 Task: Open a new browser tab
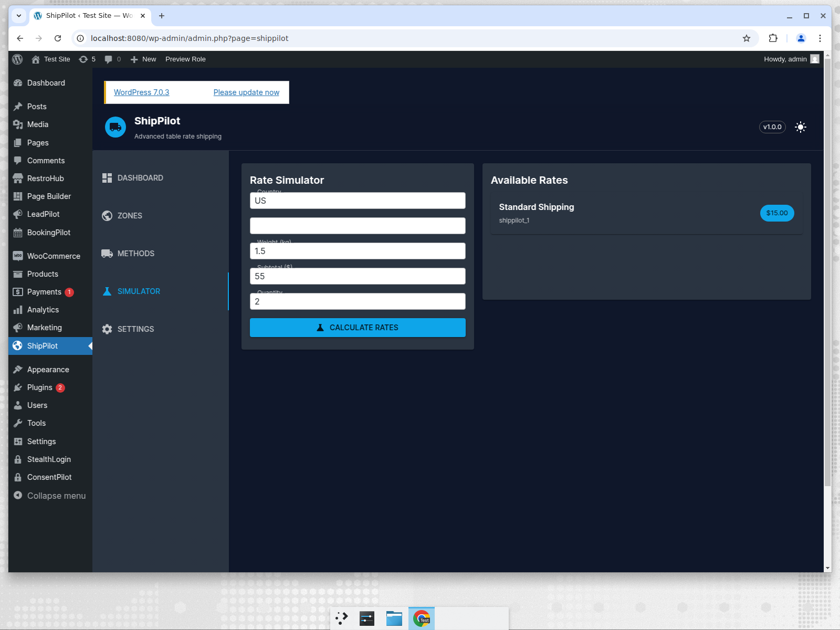coord(162,16)
